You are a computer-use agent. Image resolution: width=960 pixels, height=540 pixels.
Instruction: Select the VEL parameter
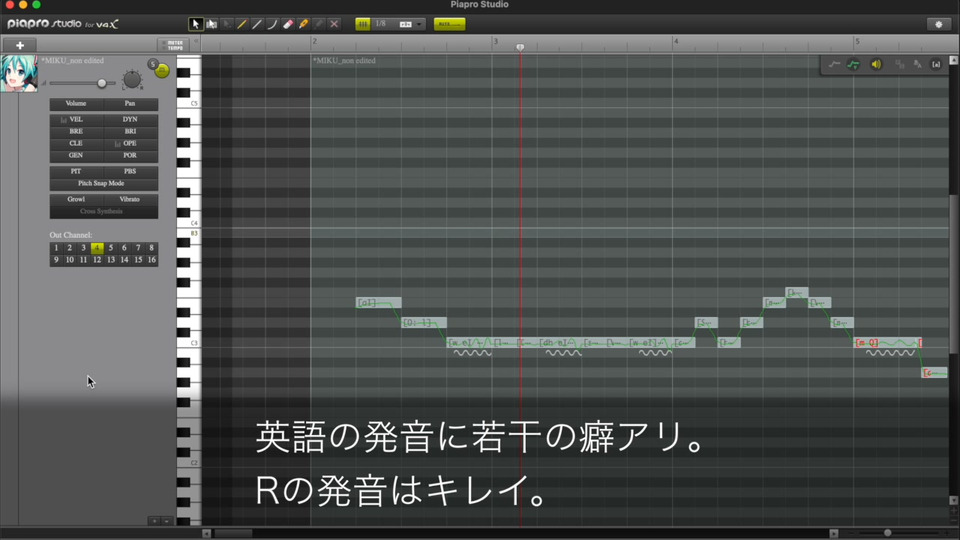coord(76,119)
